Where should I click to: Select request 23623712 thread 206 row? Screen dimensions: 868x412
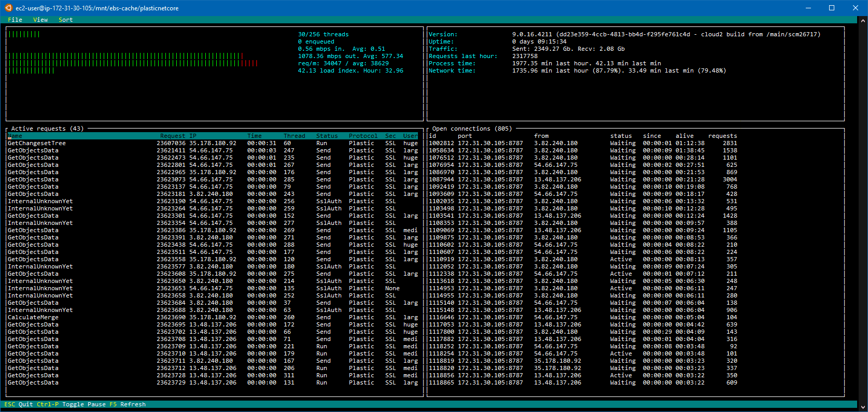click(213, 368)
